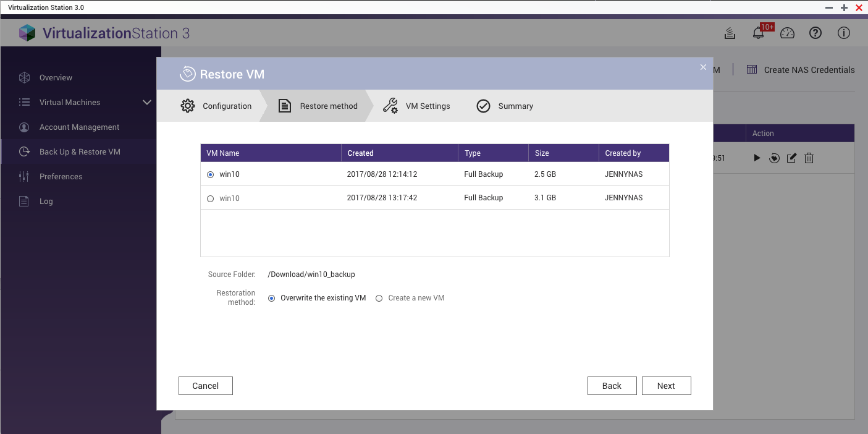Click the restore icon in Action column
This screenshot has width=868, height=434.
coord(774,158)
